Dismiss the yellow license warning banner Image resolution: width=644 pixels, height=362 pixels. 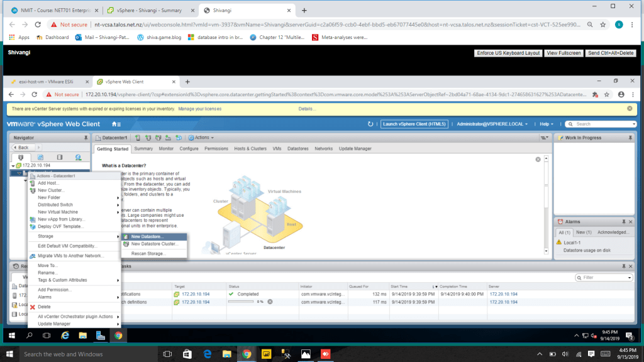pos(630,109)
